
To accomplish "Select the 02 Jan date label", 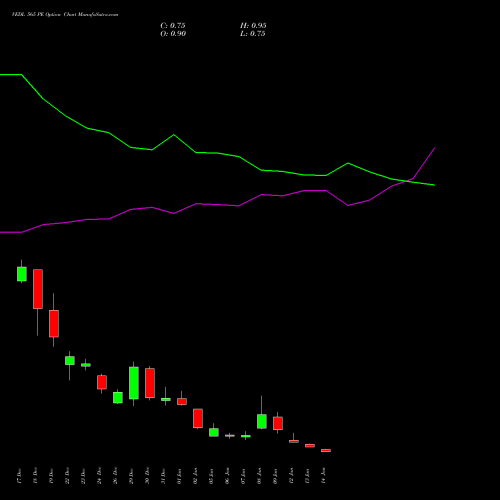I will 195,476.
